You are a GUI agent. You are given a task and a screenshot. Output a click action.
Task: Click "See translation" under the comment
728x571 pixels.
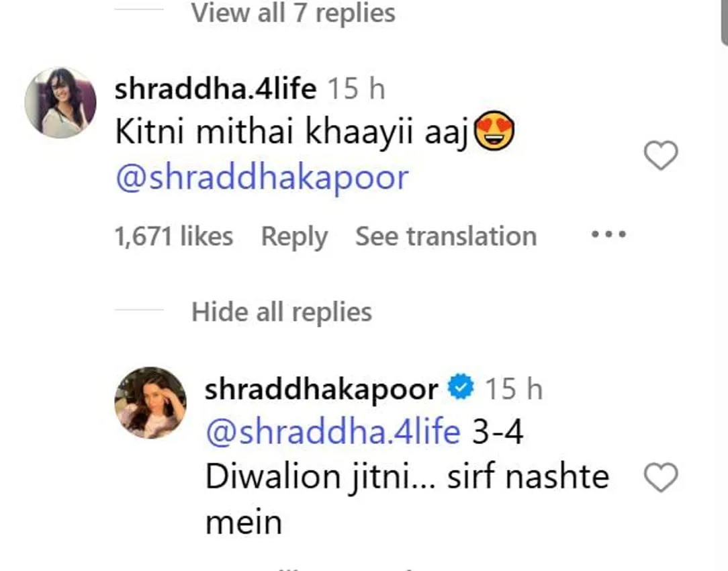pos(446,236)
